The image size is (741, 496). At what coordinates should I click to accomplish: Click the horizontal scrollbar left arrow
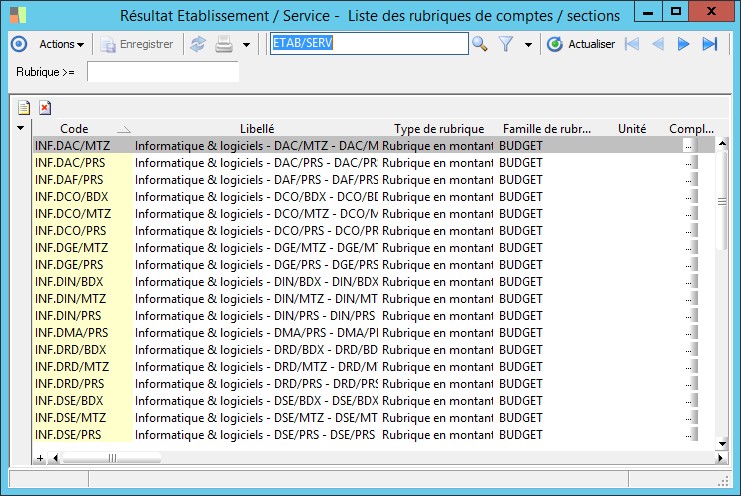[x=56, y=458]
